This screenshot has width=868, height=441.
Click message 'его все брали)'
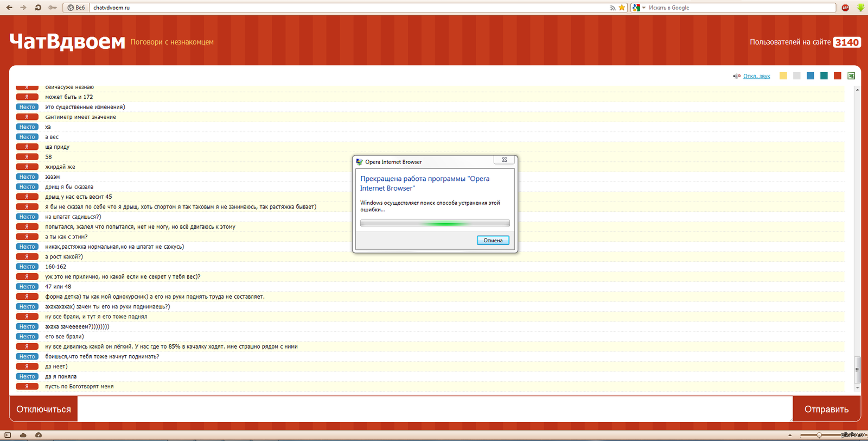point(65,337)
